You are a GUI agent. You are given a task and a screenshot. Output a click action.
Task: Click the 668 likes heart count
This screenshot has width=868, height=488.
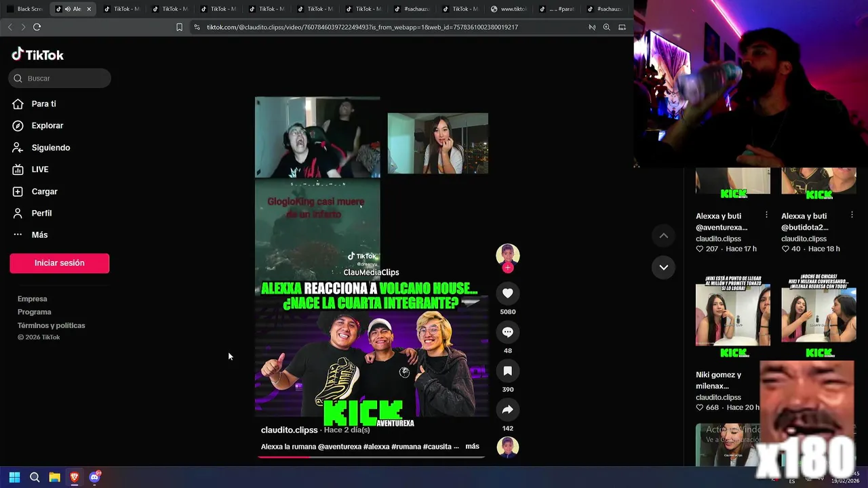pos(707,407)
